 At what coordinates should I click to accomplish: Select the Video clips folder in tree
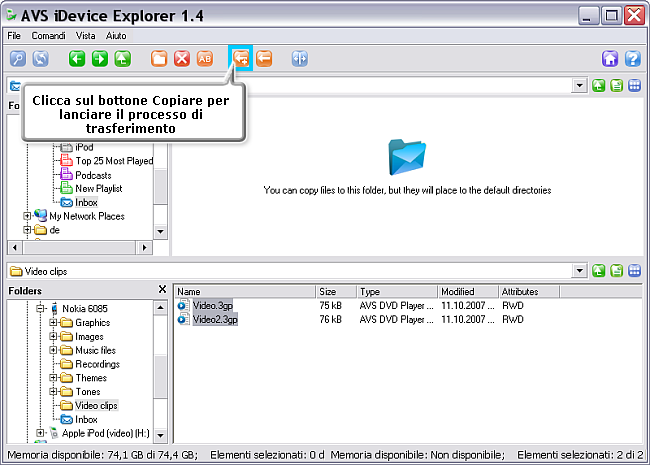click(96, 405)
